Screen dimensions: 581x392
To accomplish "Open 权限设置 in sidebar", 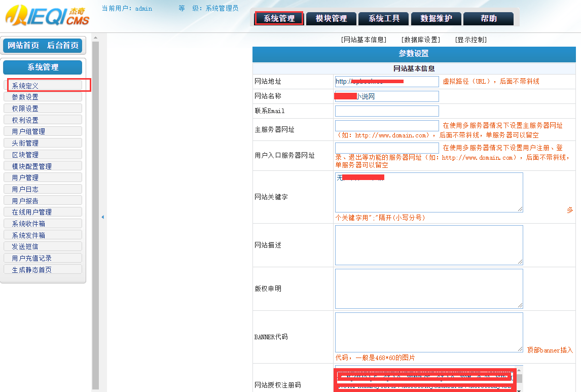I will pos(43,108).
